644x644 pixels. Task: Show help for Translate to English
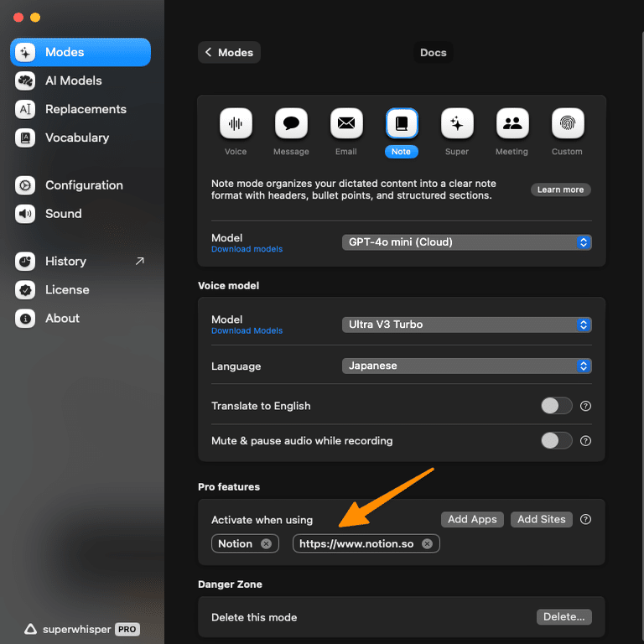point(585,406)
